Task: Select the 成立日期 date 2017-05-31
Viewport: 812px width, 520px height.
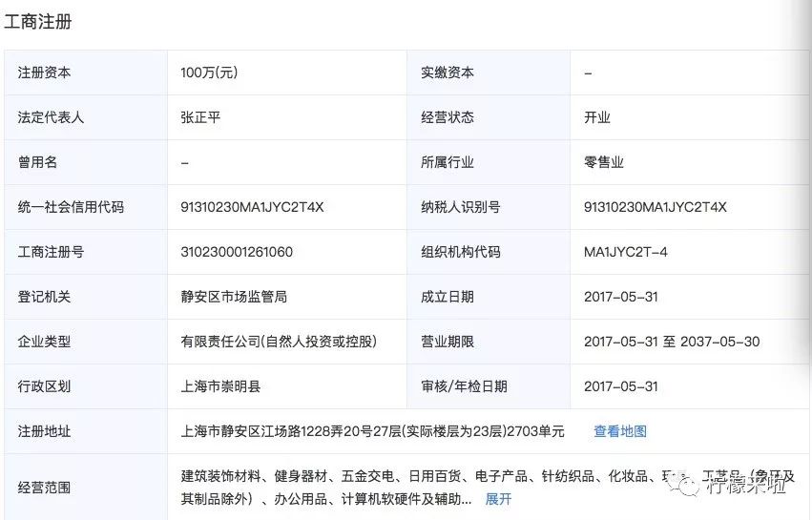Action: pos(621,297)
